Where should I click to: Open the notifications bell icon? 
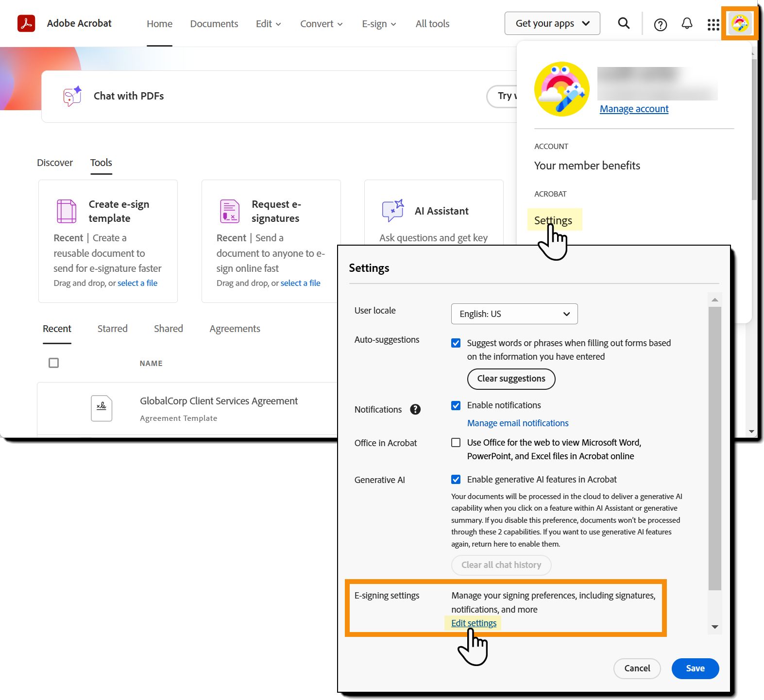tap(687, 23)
